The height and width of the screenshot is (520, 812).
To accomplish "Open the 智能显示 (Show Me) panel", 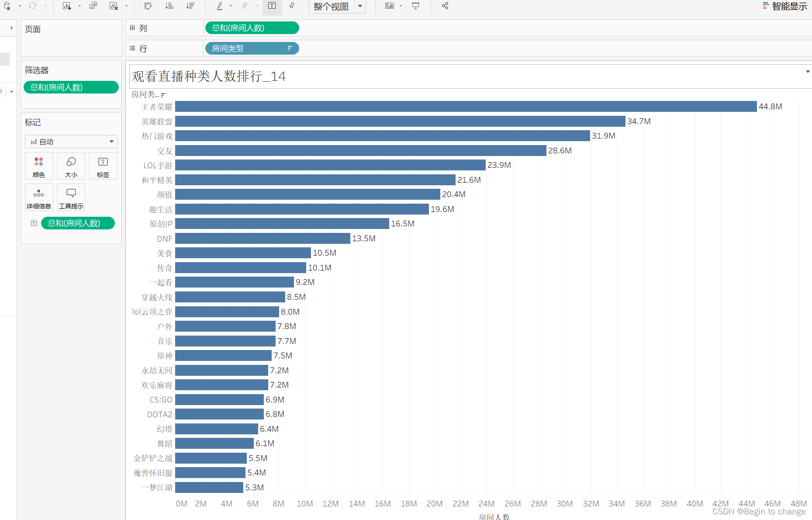I will (x=785, y=6).
